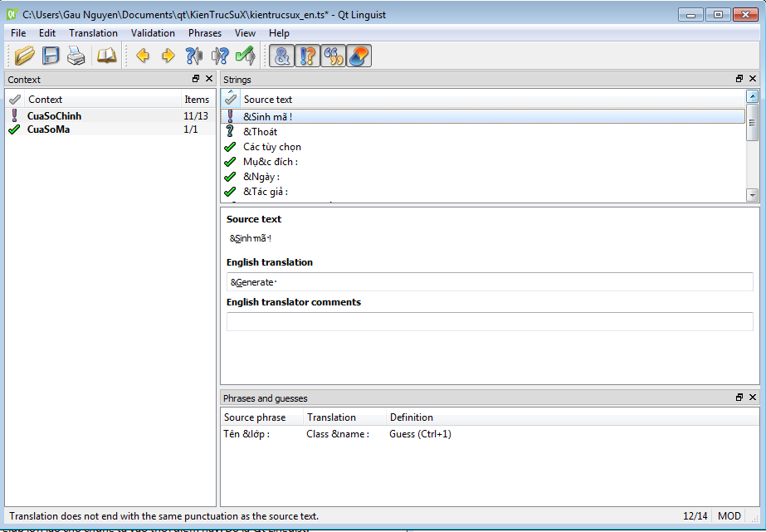Toggle place marker validation button

(359, 56)
